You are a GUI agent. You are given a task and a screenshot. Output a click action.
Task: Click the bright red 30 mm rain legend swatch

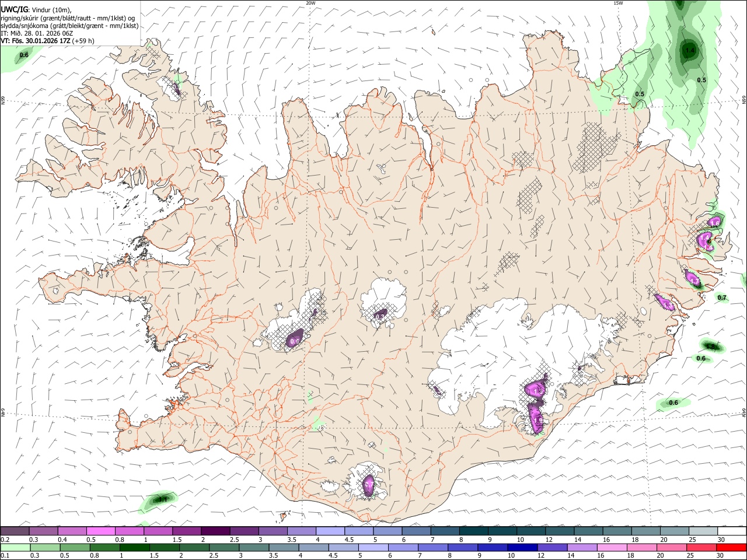coord(732,547)
